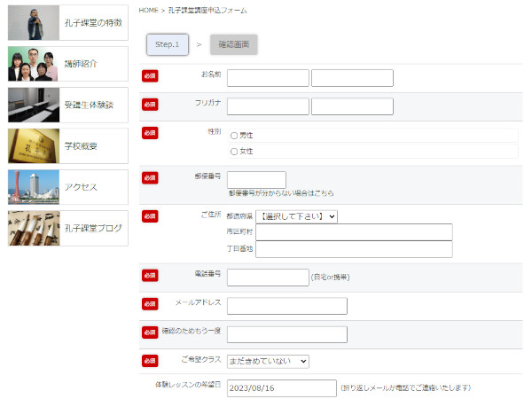Open 孔子課堂ブログ sidebar thumbnail
532x399 pixels.
[x=34, y=228]
